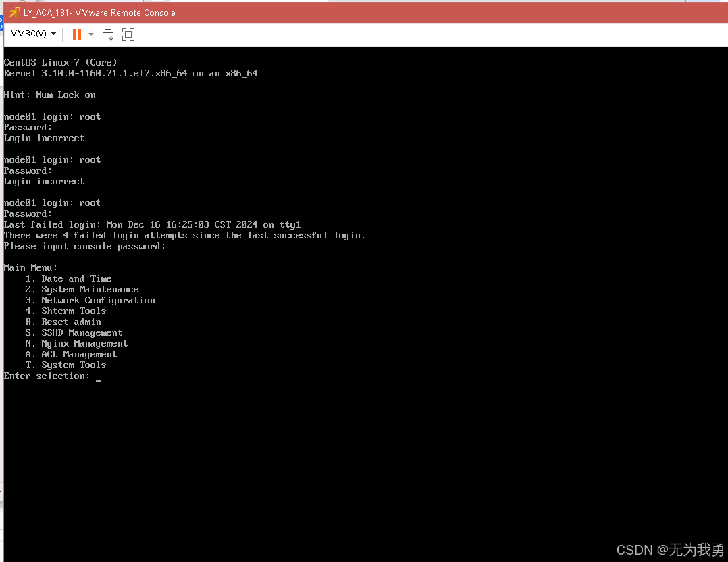The image size is (728, 562).
Task: Click the Kernel 3.10.0-1160.71.1.el7.x86_64 line
Action: [x=130, y=74]
